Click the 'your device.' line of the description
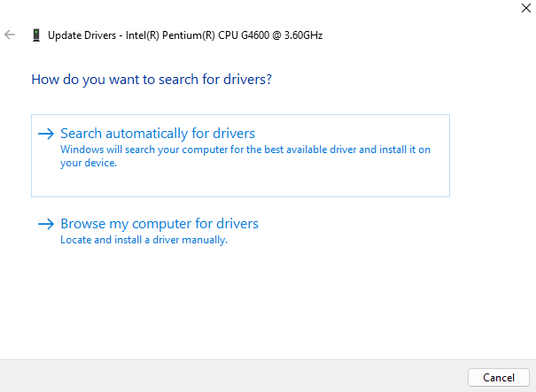536x392 pixels. [89, 163]
